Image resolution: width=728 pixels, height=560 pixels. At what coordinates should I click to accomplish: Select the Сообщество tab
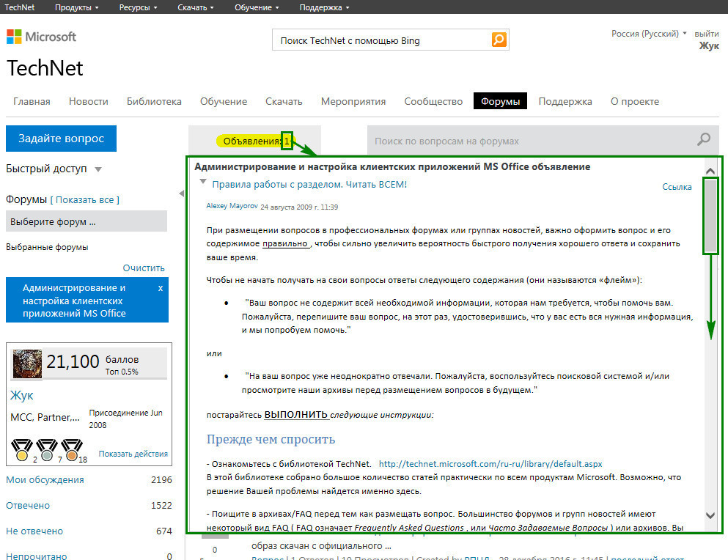pyautogui.click(x=433, y=101)
